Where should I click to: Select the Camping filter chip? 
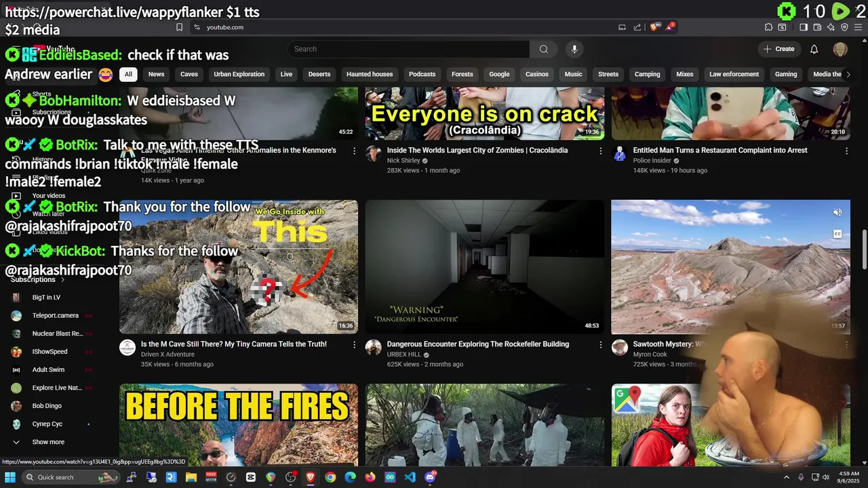(x=647, y=74)
